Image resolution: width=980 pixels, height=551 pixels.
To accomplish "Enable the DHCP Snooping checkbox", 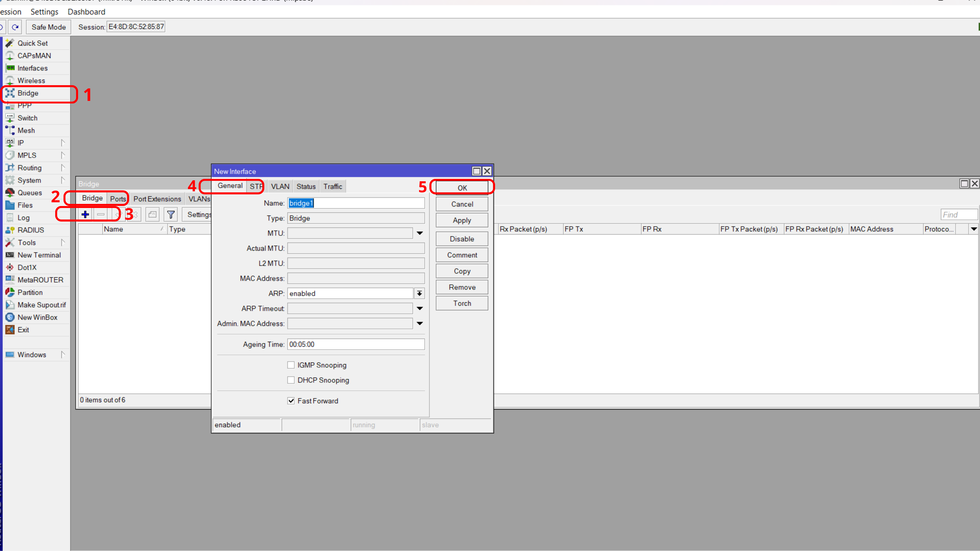I will 291,380.
